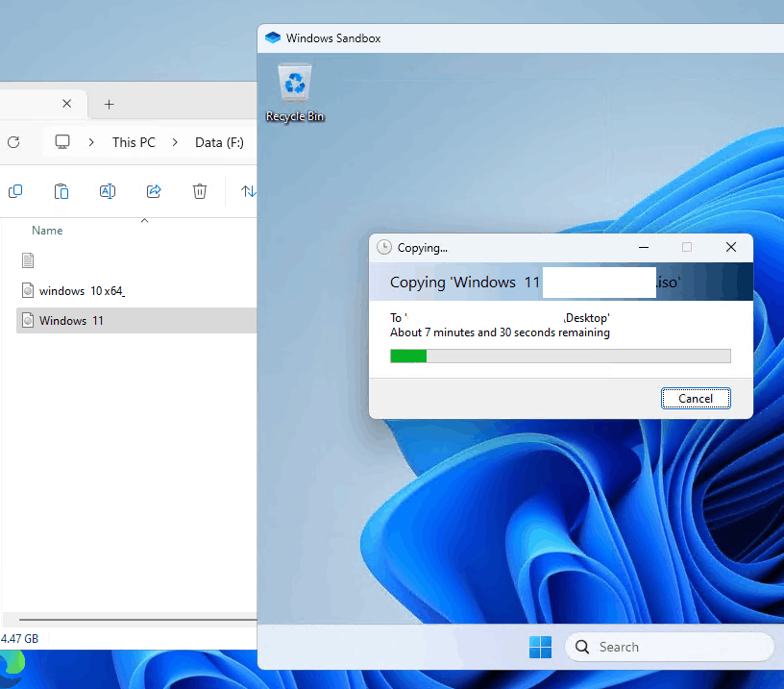This screenshot has width=784, height=689.
Task: Expand the chevron after the monitor icon
Action: point(91,142)
